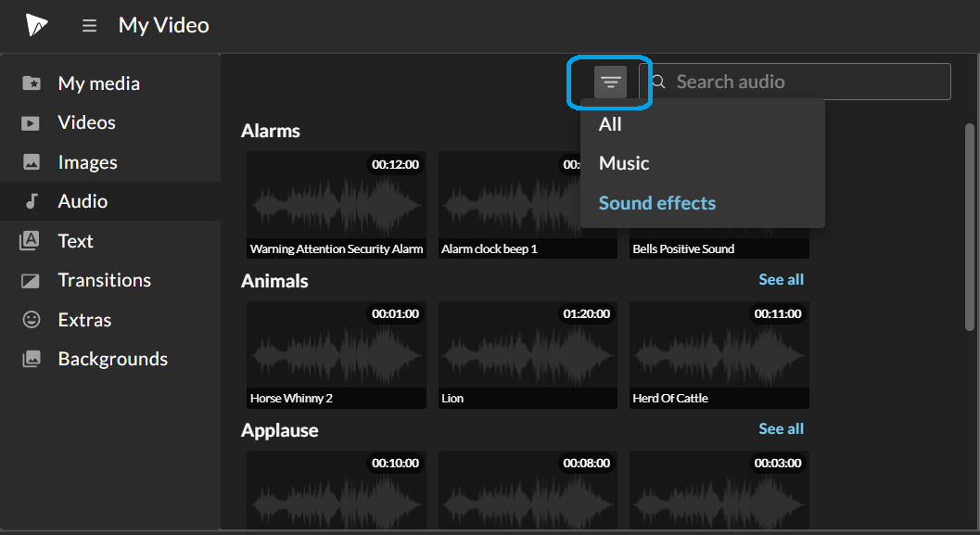980x535 pixels.
Task: Choose Music in the filter menu
Action: (x=624, y=163)
